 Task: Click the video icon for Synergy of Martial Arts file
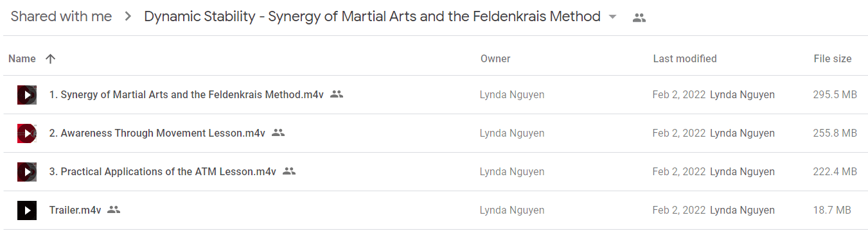26,95
